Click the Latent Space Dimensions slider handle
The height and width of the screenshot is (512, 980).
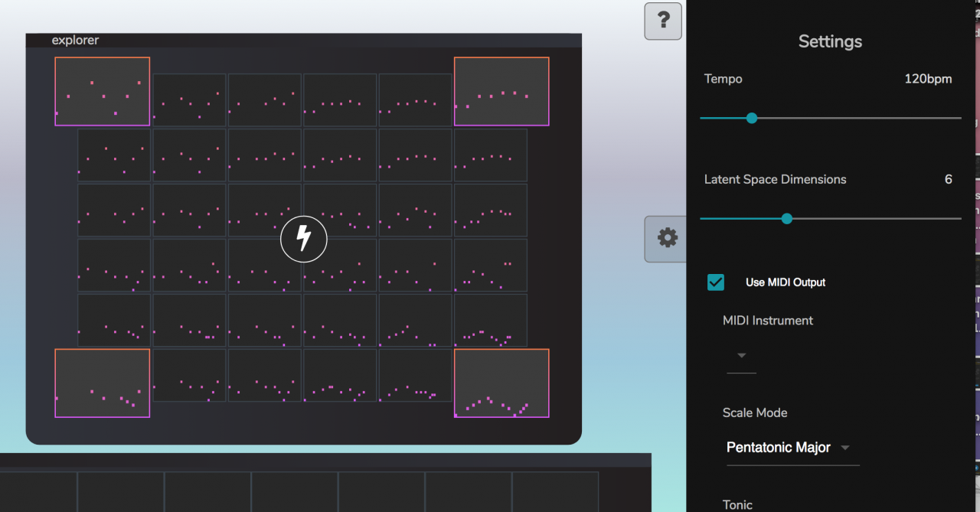(786, 218)
